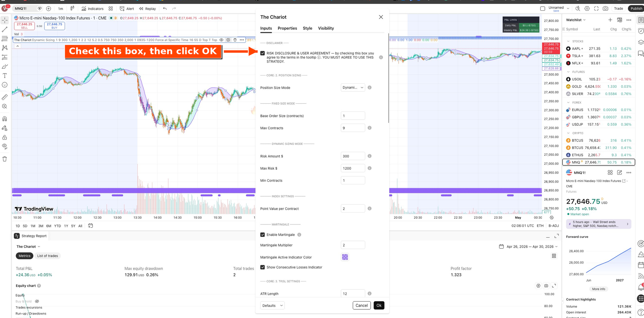Switch to the Properties tab
The height and width of the screenshot is (318, 644).
coord(287,28)
